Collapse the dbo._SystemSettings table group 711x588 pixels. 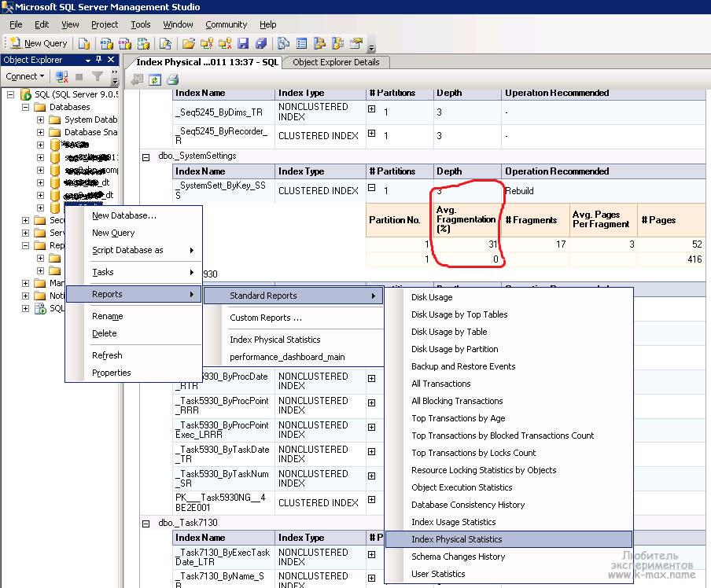point(146,157)
